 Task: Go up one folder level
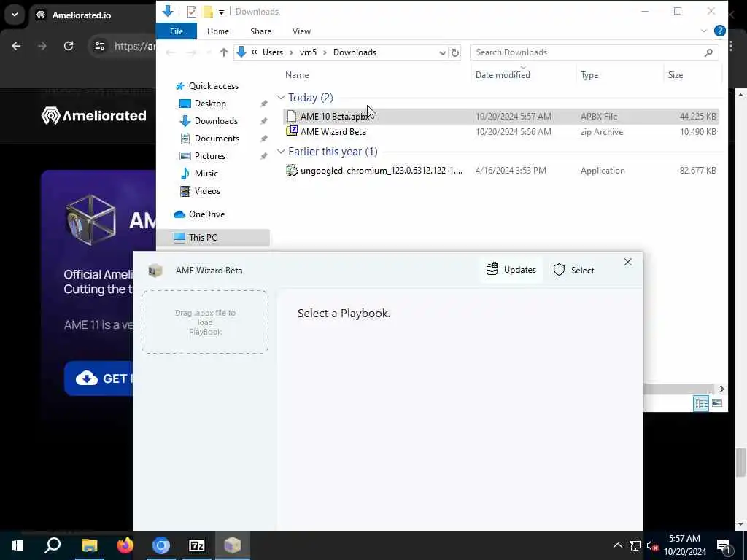[223, 52]
